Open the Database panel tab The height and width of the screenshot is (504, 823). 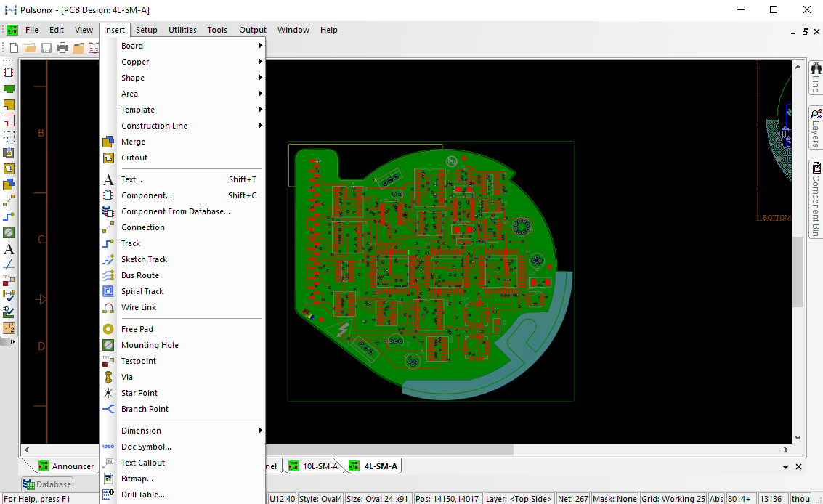[46, 484]
